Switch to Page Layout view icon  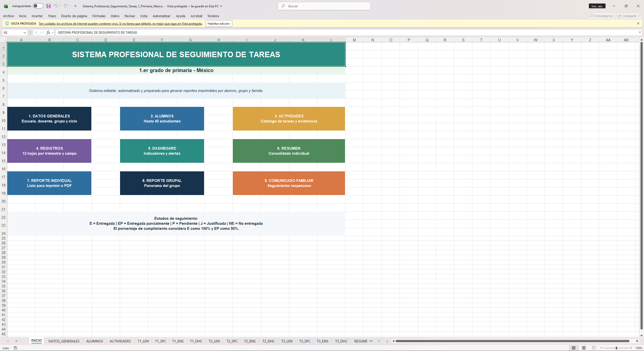584,348
